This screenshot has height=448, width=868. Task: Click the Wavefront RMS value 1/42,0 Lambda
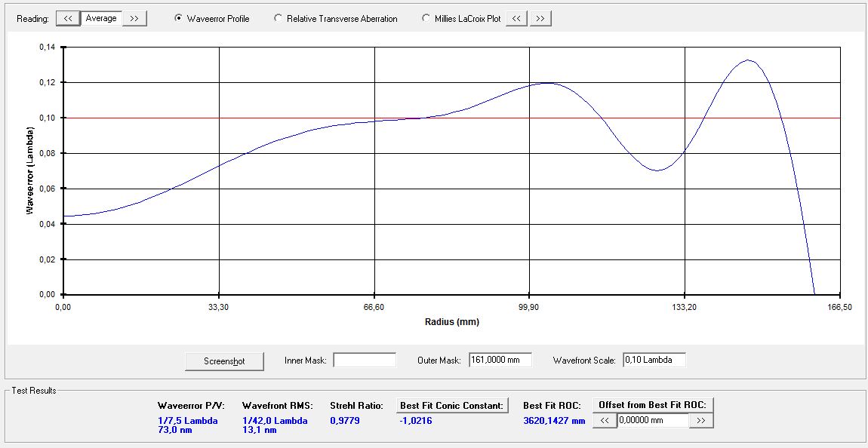275,421
